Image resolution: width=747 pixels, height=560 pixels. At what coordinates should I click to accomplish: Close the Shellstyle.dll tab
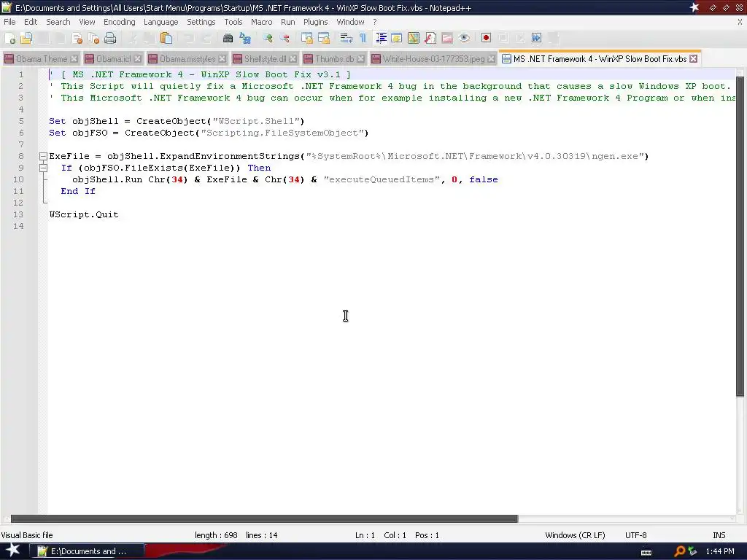point(293,58)
